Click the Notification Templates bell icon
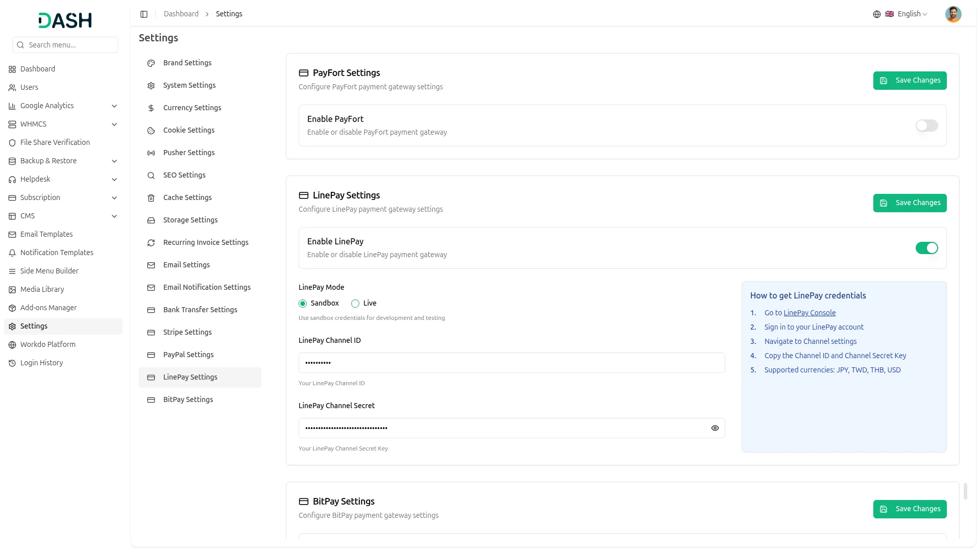The height and width of the screenshot is (551, 980). click(12, 253)
